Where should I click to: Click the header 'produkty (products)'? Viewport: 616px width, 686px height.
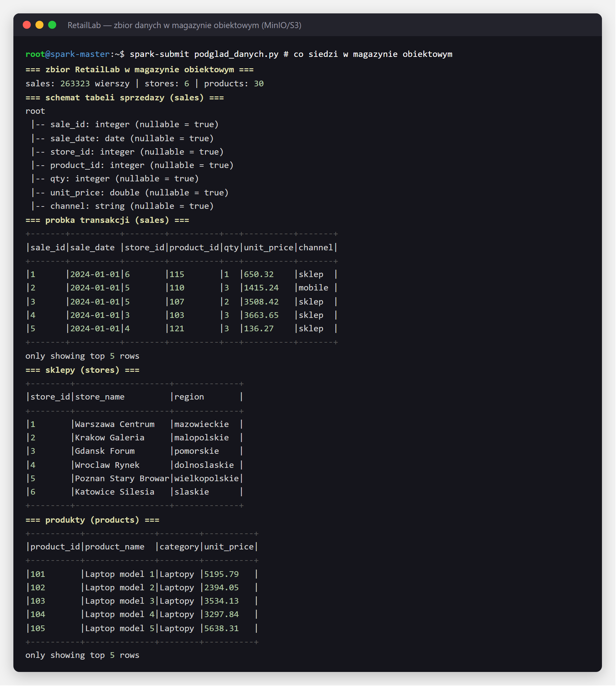tap(92, 520)
